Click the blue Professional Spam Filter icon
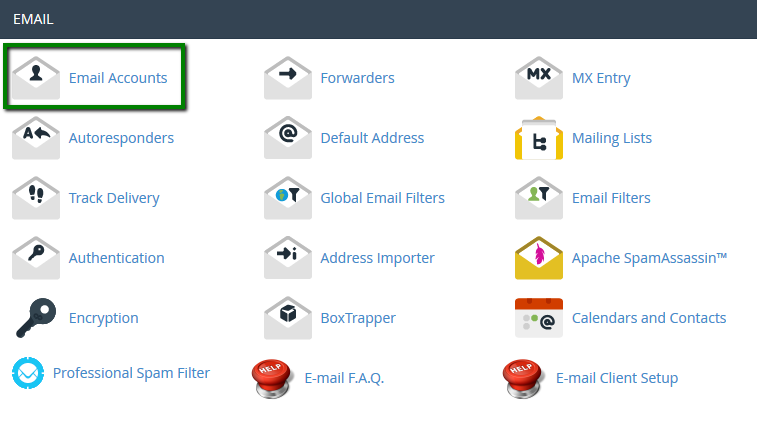 pyautogui.click(x=28, y=373)
